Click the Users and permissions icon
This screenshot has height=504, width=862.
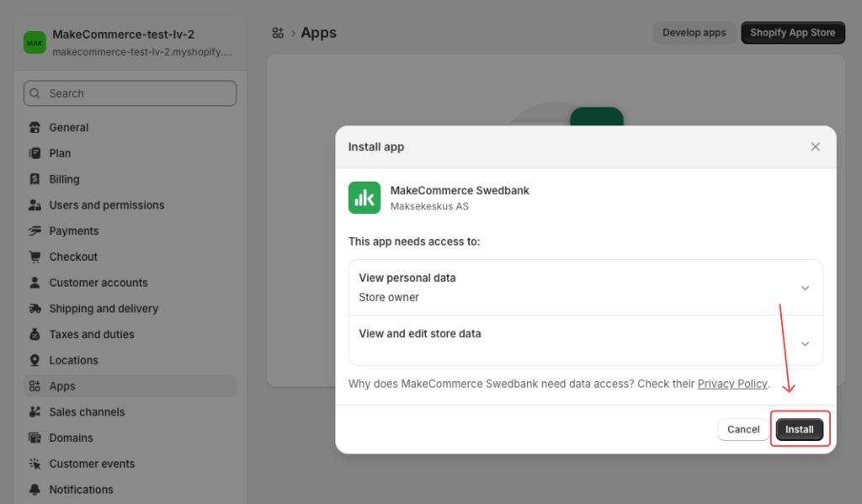pos(35,205)
